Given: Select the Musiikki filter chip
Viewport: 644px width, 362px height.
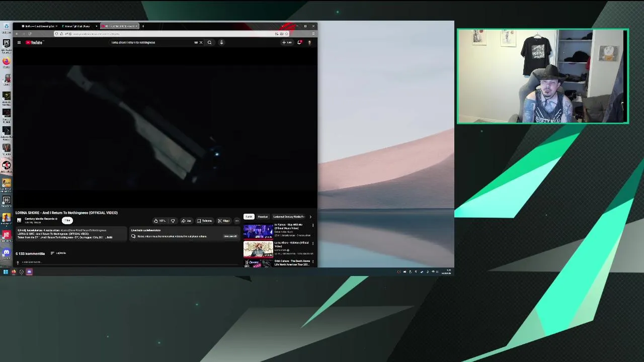Looking at the screenshot, I should point(263,217).
